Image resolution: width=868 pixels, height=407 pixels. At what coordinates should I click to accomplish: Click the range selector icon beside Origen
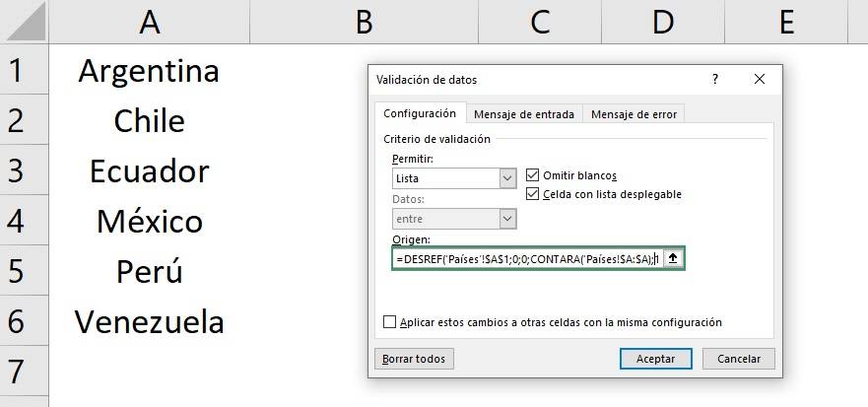pyautogui.click(x=674, y=258)
